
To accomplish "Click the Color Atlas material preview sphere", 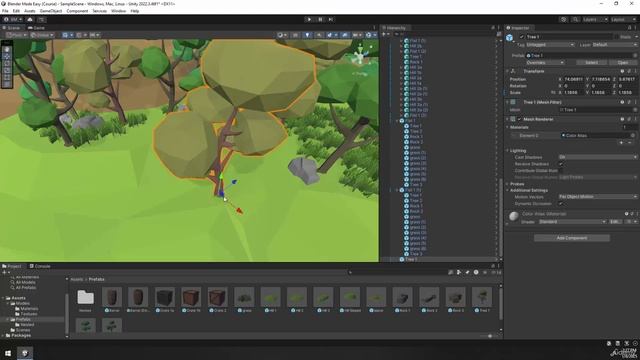I will coord(513,216).
